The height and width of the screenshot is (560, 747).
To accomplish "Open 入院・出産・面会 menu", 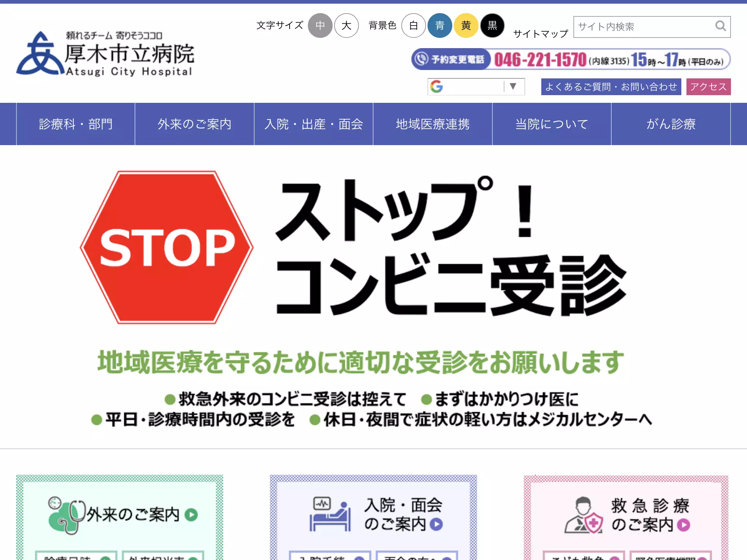I will click(314, 124).
